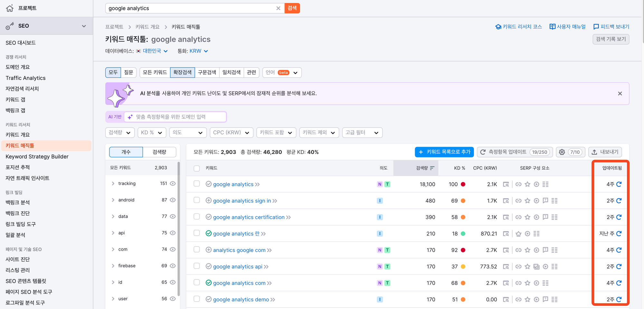
Task: Expand the tracking keyword group
Action: [x=113, y=184]
